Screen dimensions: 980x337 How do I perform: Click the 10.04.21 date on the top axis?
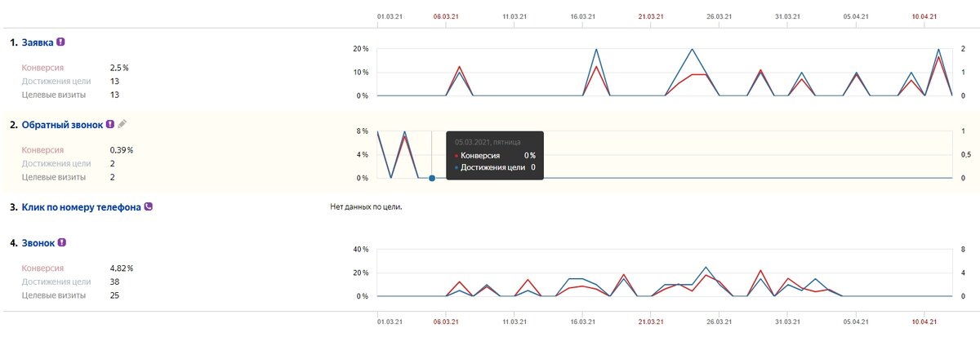(x=924, y=16)
